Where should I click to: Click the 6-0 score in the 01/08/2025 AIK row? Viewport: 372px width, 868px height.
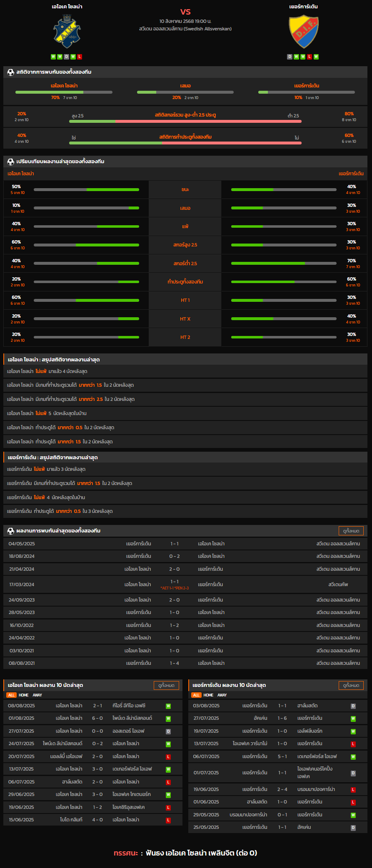coord(97,719)
